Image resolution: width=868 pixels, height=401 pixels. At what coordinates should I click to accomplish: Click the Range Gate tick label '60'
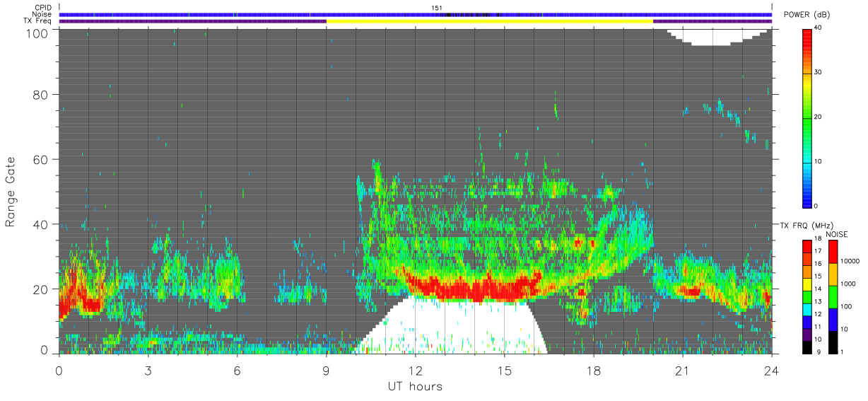pos(42,160)
